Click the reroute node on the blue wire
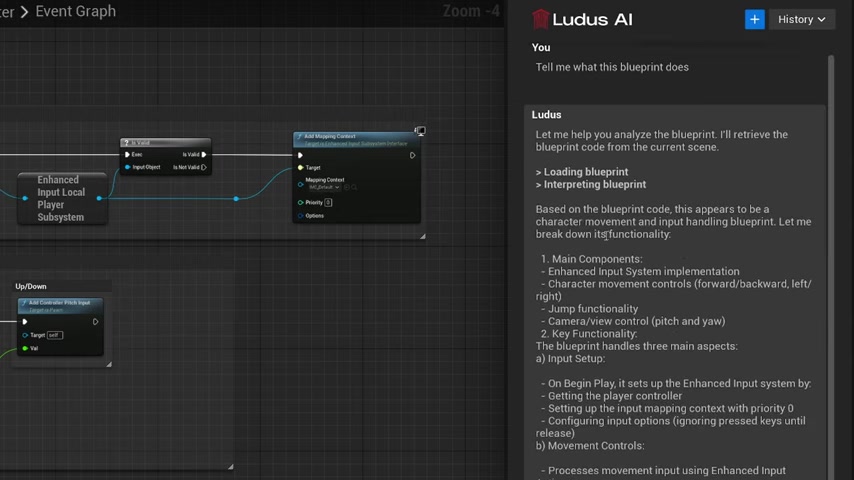The height and width of the screenshot is (480, 854). [x=236, y=198]
